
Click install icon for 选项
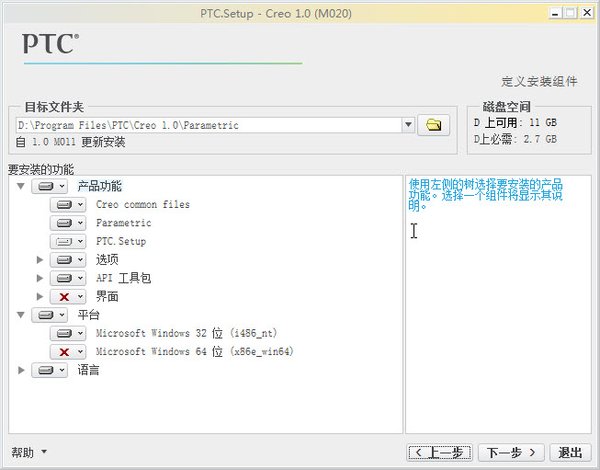coord(64,260)
